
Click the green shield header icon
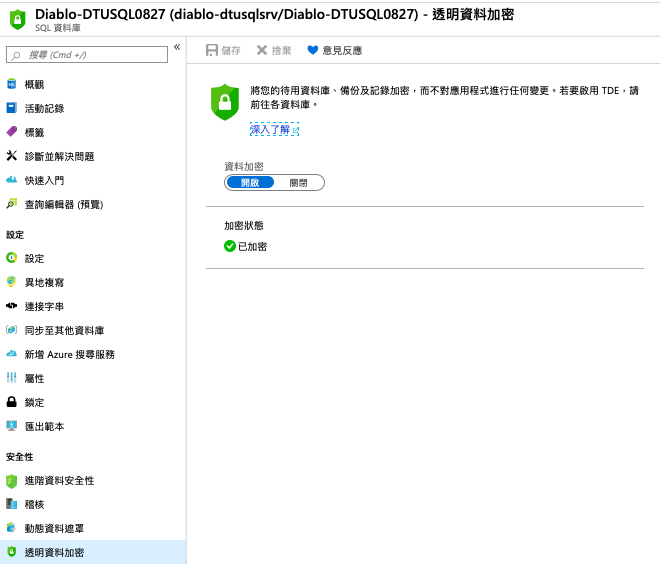point(17,19)
